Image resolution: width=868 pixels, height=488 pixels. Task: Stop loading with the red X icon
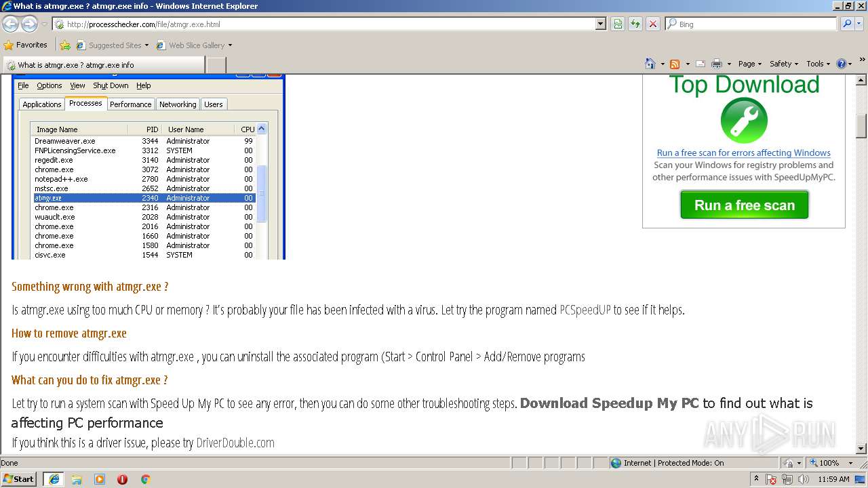click(x=653, y=24)
